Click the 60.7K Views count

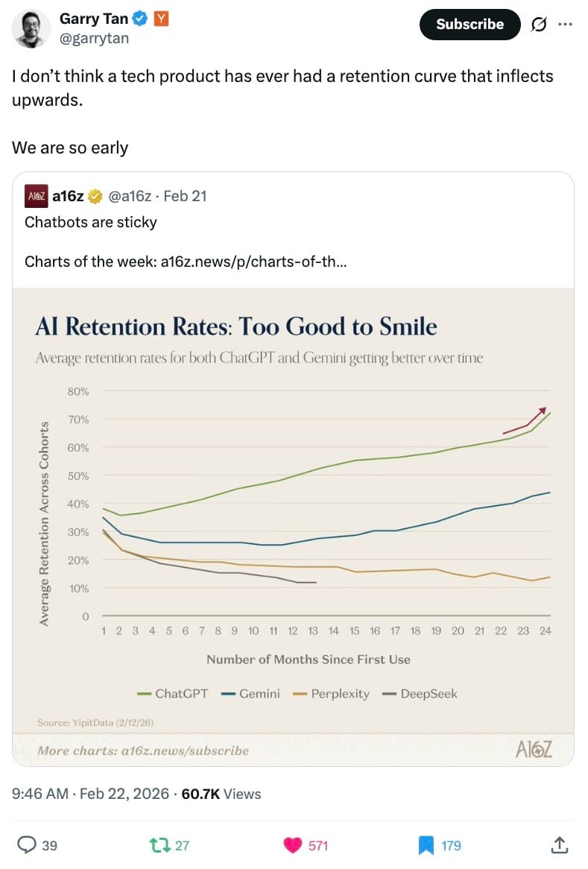pos(221,794)
